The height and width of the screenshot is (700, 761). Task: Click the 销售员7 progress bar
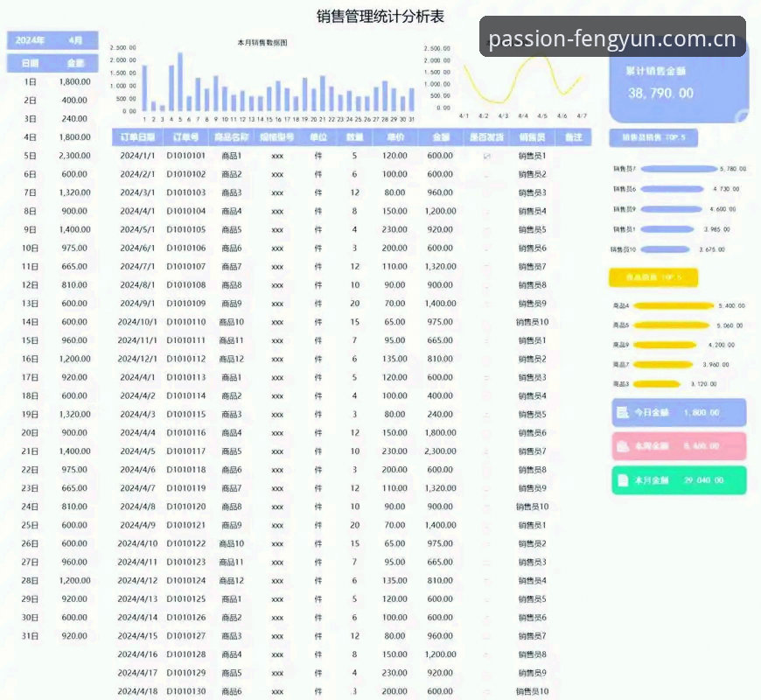click(679, 169)
